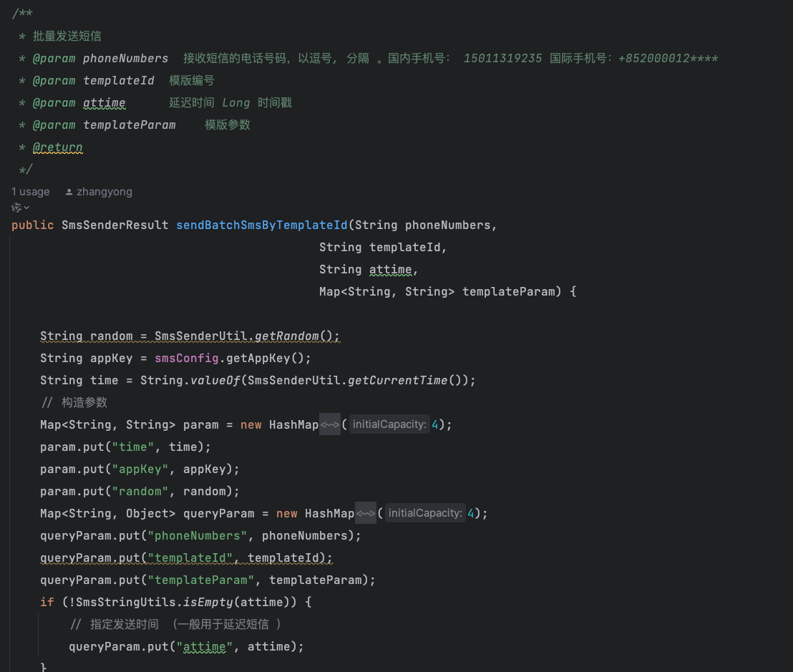
Task: Click the "templateParam" string literal
Action: [204, 580]
